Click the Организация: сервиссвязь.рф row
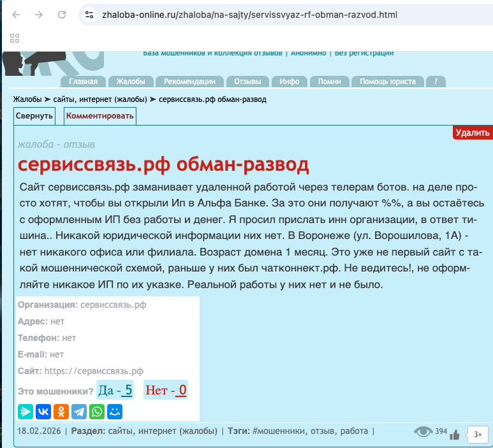 click(82, 305)
